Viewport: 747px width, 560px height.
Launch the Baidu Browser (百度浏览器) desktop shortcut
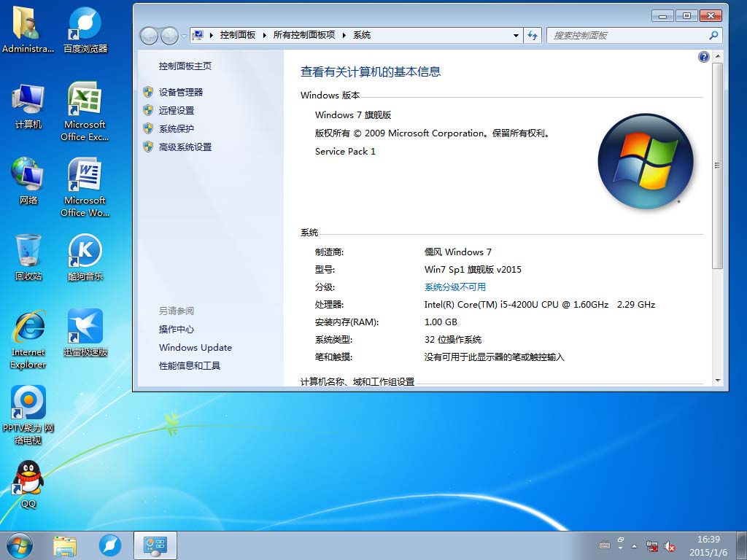click(x=85, y=30)
